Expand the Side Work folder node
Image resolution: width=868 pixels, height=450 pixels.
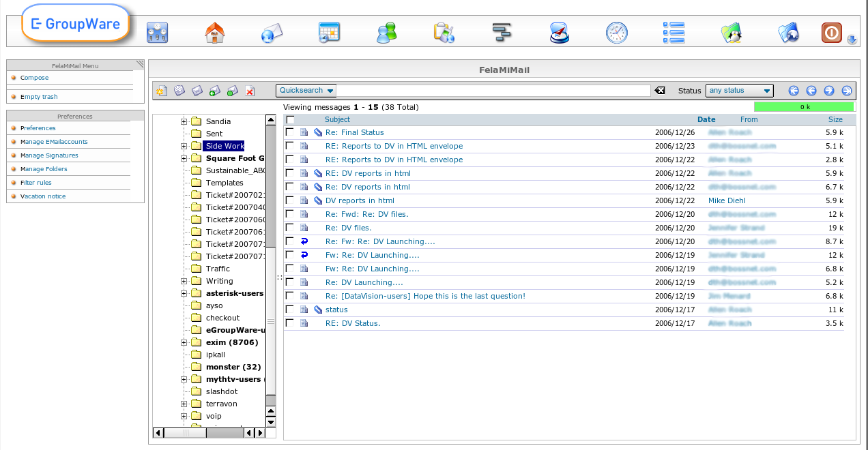coord(184,146)
